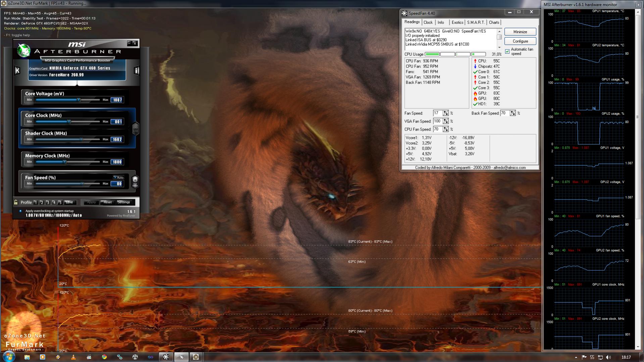Toggle apply overclocking at system startup
Image resolution: width=644 pixels, height=362 pixels.
[x=20, y=211]
